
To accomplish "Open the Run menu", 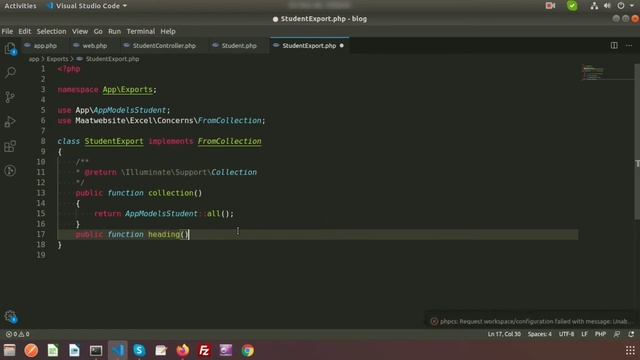I will pos(114,31).
